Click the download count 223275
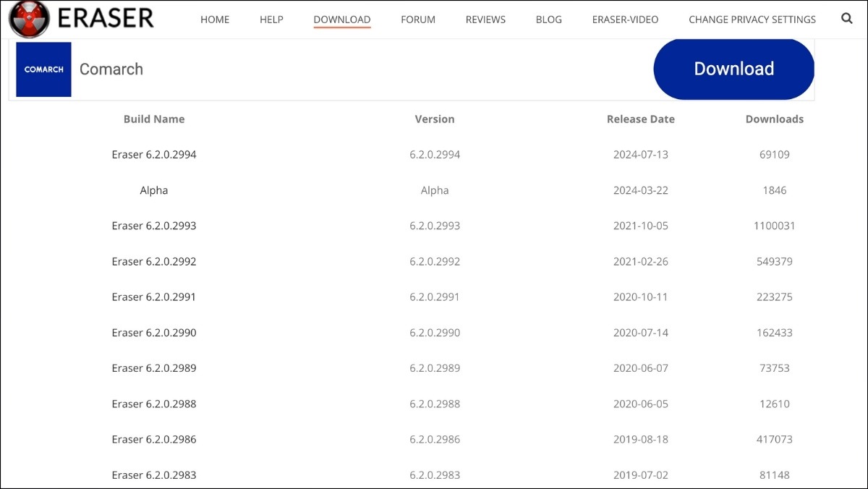The image size is (868, 489). 775,297
